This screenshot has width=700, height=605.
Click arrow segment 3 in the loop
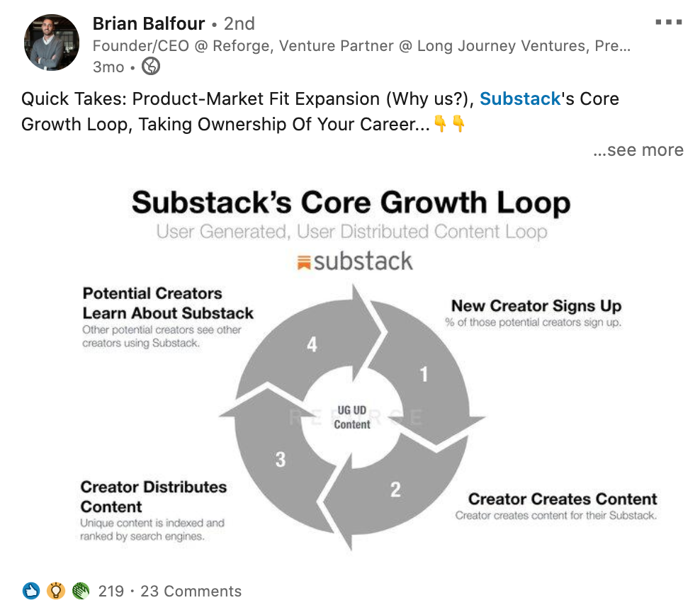281,459
